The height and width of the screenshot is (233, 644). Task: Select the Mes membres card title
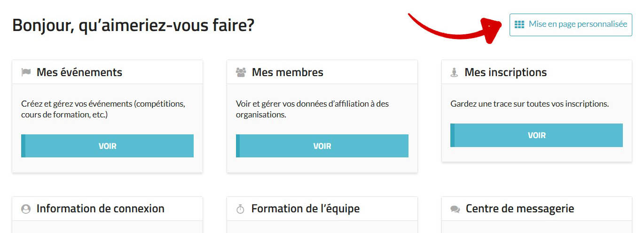[287, 72]
